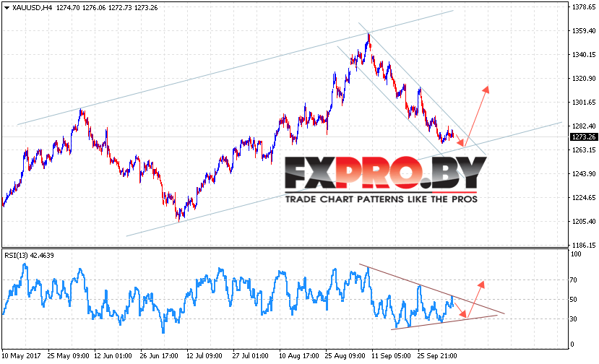
Task: Open the XAUUSD,H4 chart dropdown triangle
Action: tap(7, 8)
